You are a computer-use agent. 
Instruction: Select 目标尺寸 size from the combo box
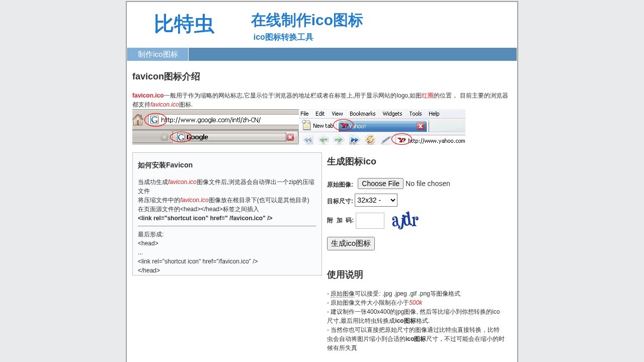point(376,200)
